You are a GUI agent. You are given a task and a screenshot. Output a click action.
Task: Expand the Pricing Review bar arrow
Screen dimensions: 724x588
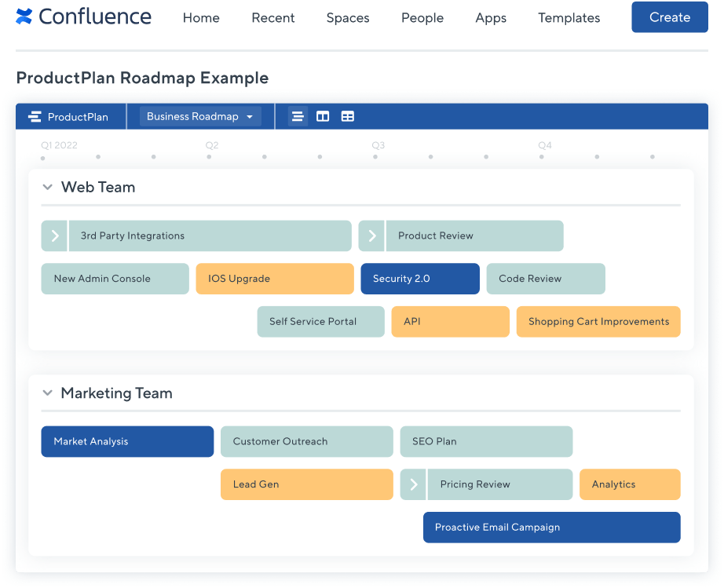pos(414,484)
